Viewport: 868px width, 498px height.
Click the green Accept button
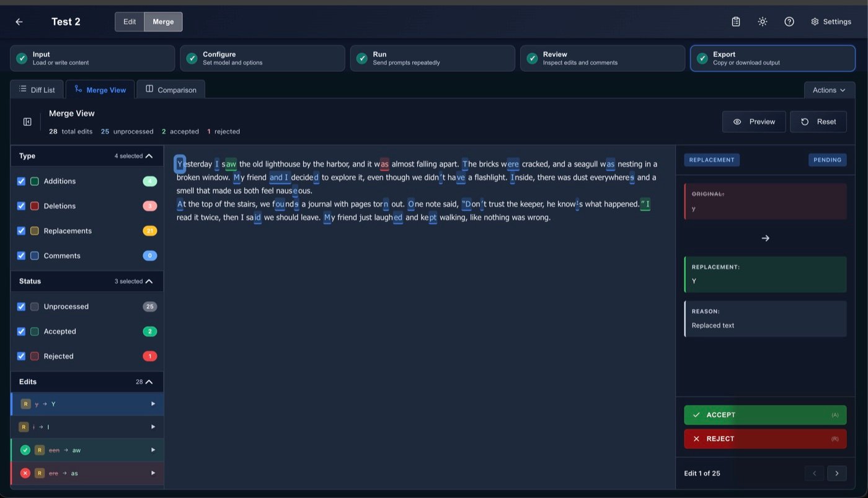(765, 415)
